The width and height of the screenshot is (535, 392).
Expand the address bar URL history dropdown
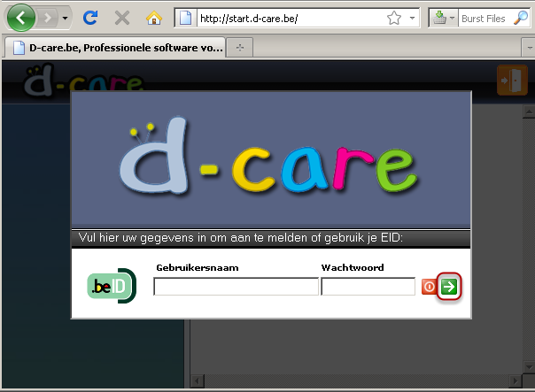(x=413, y=18)
